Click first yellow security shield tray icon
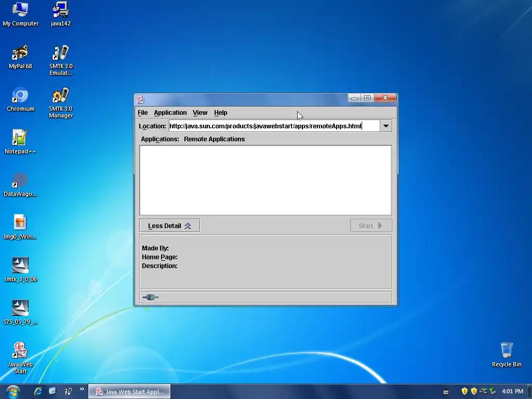Viewport: 532px width, 399px height. (x=464, y=391)
